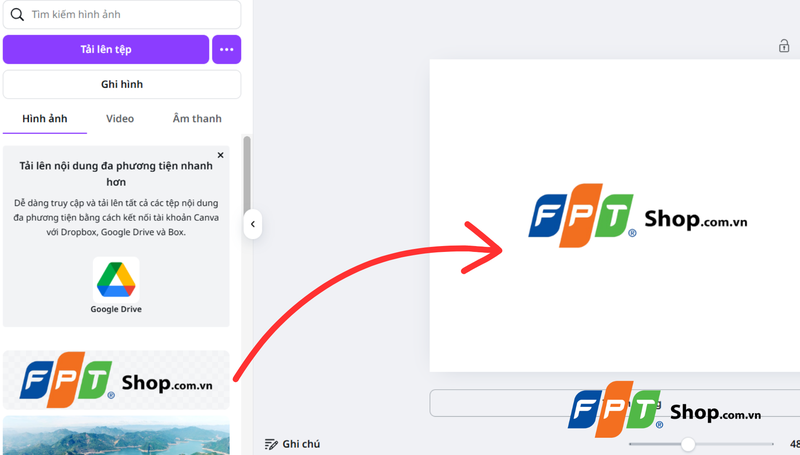Viewport: 800px width, 455px height.
Task: Click the search magnifier icon
Action: click(x=17, y=14)
